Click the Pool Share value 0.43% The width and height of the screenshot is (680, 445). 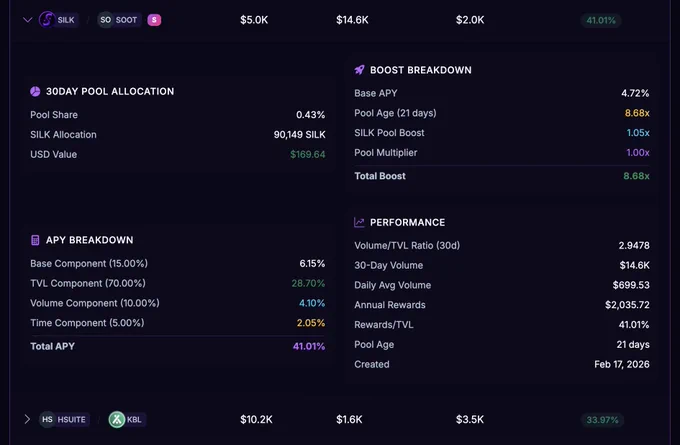click(x=311, y=115)
